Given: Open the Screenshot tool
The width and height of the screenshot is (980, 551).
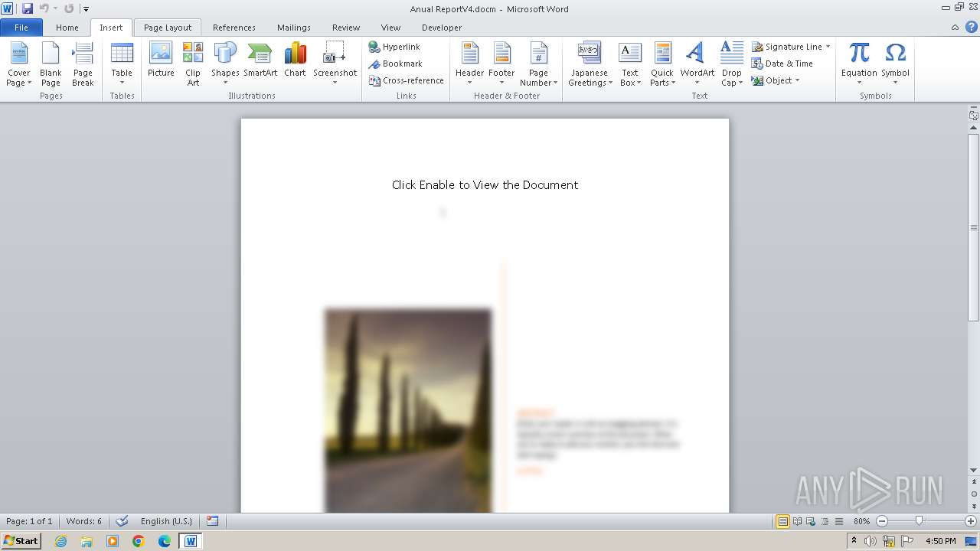Looking at the screenshot, I should click(x=335, y=64).
